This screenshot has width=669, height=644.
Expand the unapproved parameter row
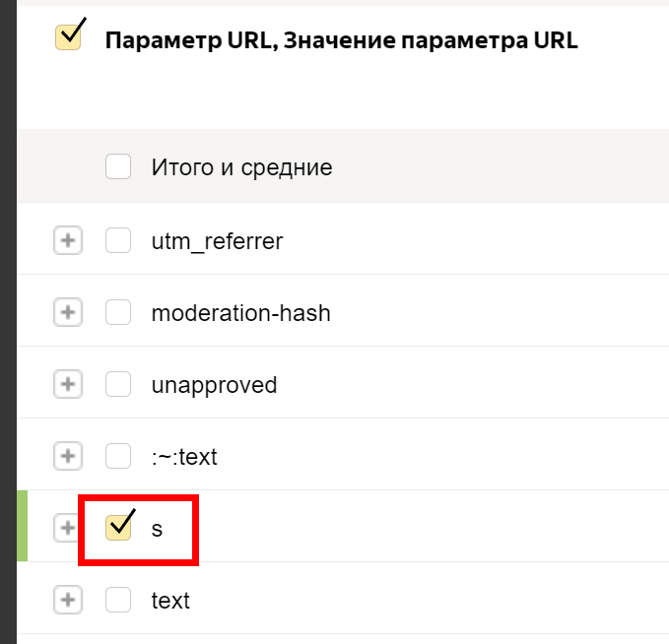pos(67,384)
